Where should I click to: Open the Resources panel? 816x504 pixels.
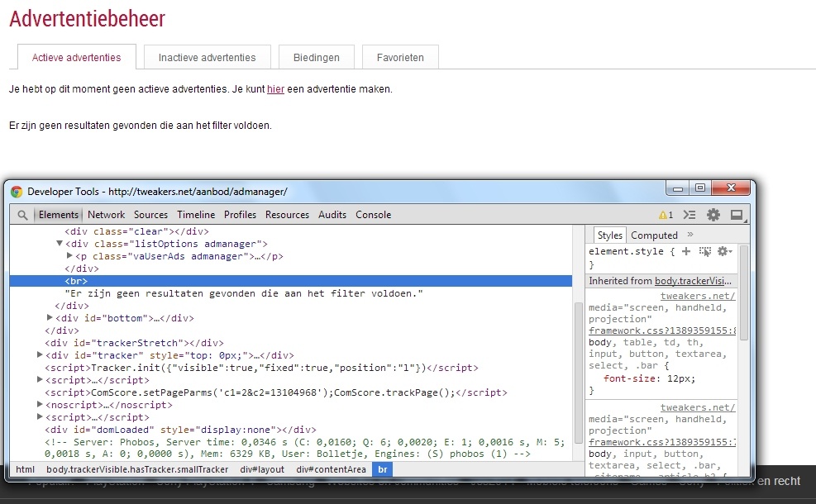pos(287,215)
